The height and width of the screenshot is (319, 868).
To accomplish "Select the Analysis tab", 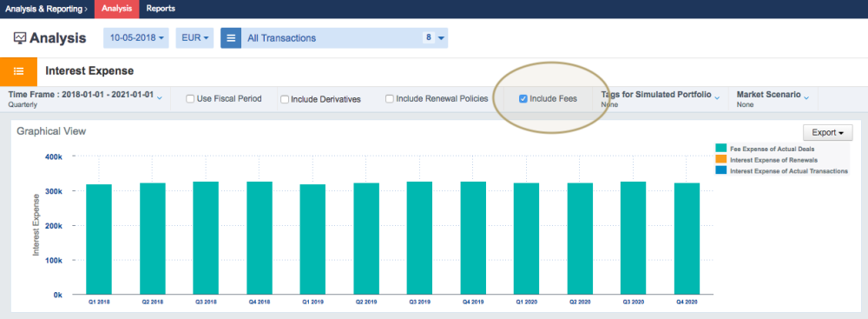I will (x=117, y=9).
